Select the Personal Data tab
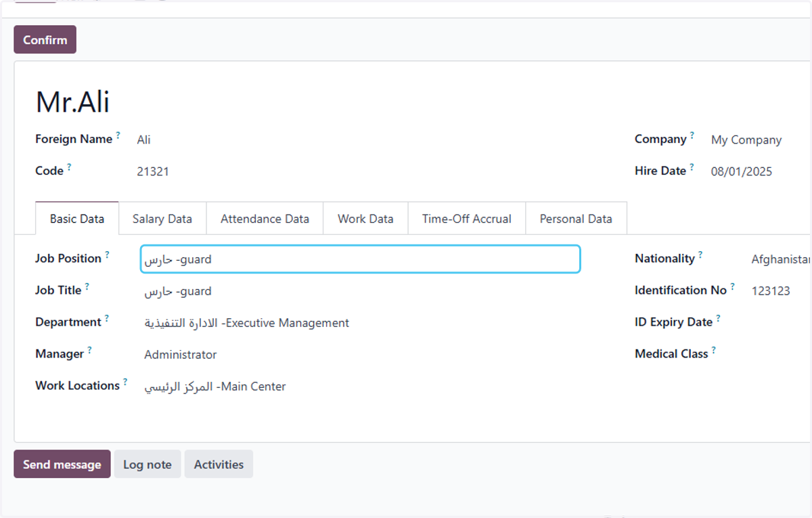812x518 pixels. coord(576,219)
